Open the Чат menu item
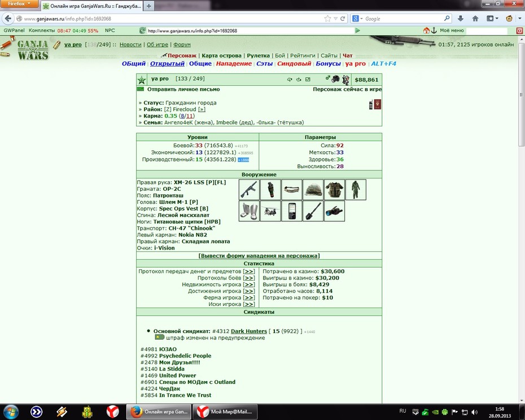 pyautogui.click(x=347, y=55)
